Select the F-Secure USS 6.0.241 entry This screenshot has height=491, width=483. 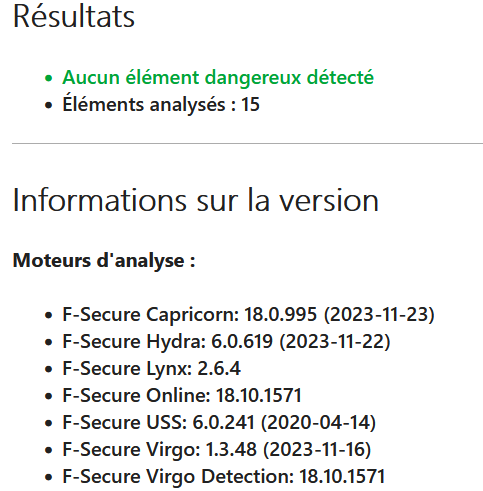[x=219, y=422]
